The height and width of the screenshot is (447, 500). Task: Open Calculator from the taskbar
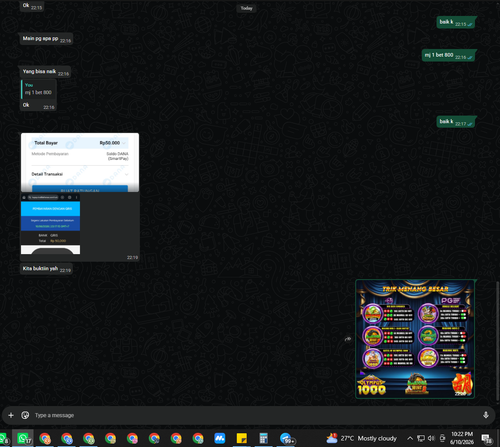pos(264,438)
